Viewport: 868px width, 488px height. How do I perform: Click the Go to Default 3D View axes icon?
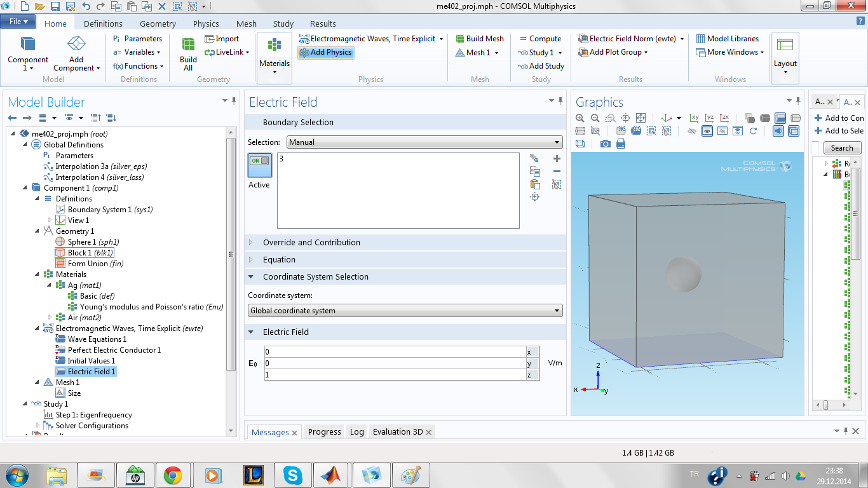(667, 118)
